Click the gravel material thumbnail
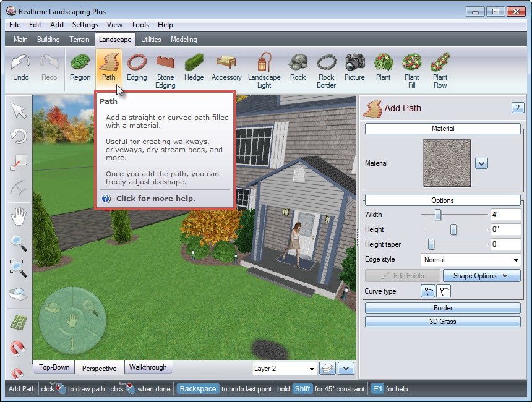This screenshot has height=402, width=532. point(447,163)
